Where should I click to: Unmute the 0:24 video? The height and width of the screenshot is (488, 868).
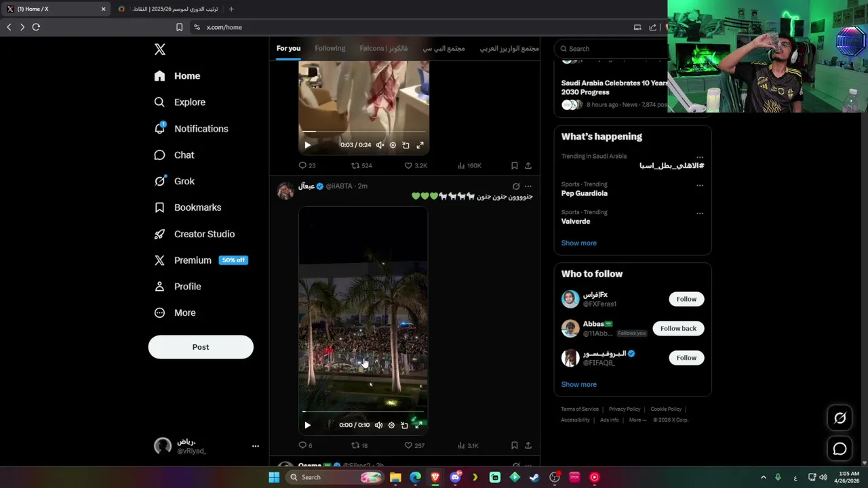(x=380, y=145)
